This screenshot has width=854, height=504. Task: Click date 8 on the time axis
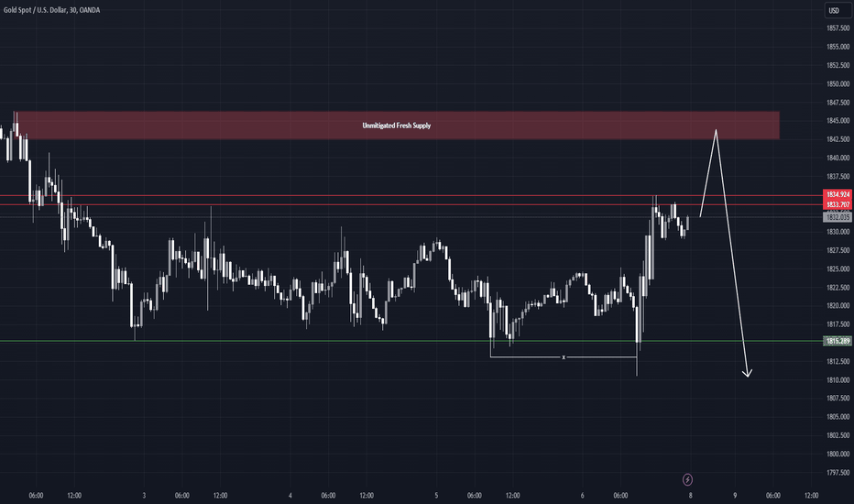pos(691,496)
